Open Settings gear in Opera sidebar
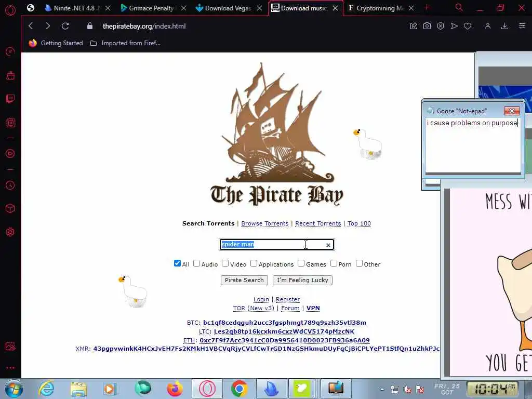Screen dimensions: 532x399 tap(10, 232)
